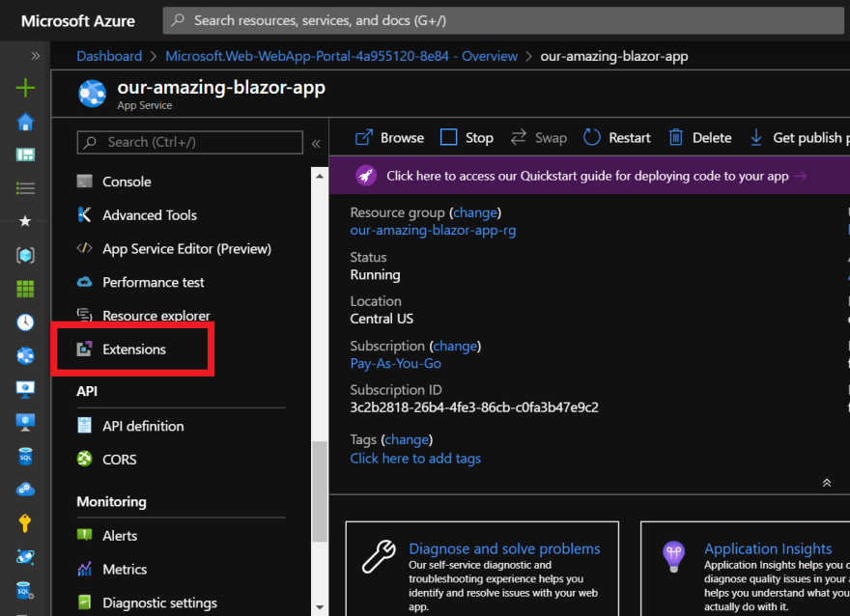Image resolution: width=850 pixels, height=616 pixels.
Task: Click the resource menu scrollbar thumb
Action: click(x=320, y=491)
